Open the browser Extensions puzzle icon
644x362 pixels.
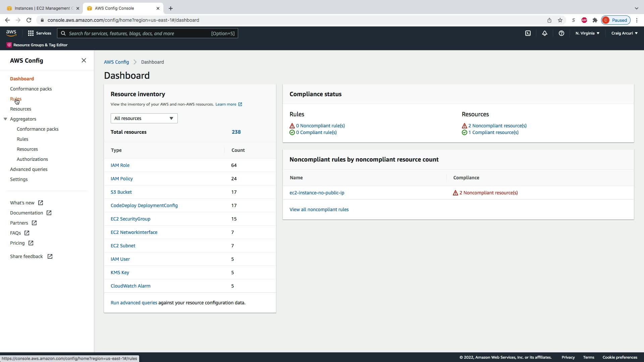[x=595, y=20]
